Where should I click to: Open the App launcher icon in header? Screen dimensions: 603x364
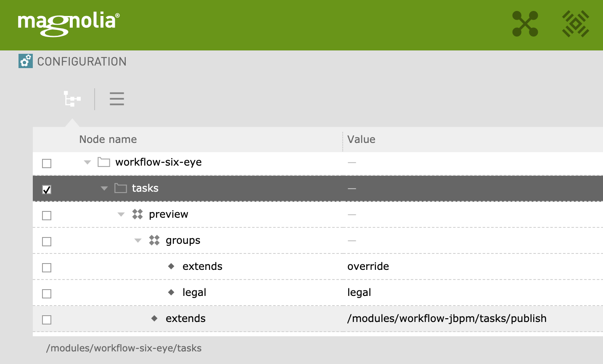pos(525,24)
